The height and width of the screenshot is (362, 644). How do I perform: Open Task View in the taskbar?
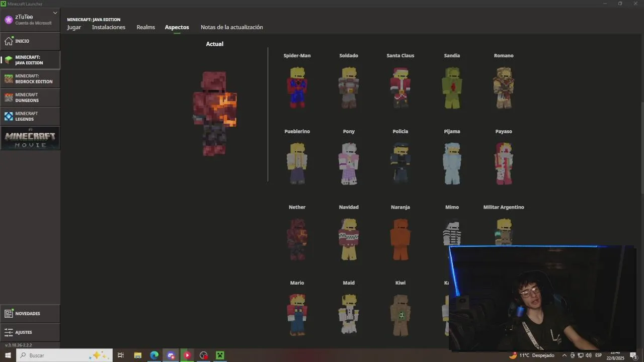[x=121, y=355]
